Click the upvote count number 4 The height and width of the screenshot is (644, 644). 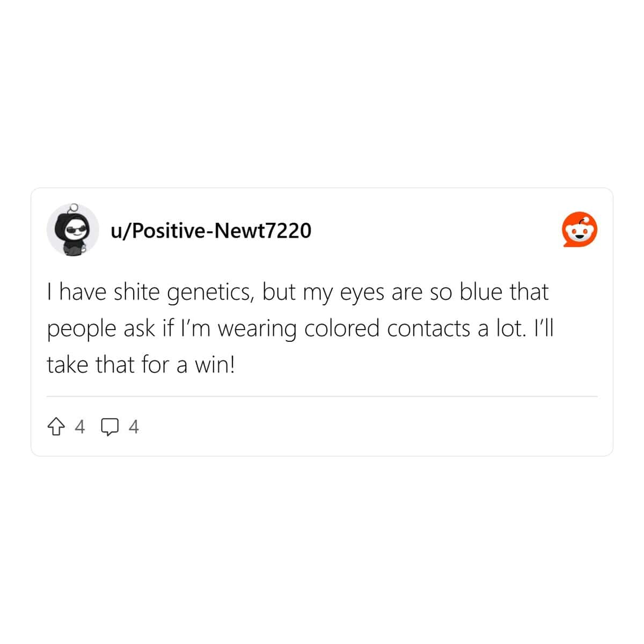tap(80, 427)
